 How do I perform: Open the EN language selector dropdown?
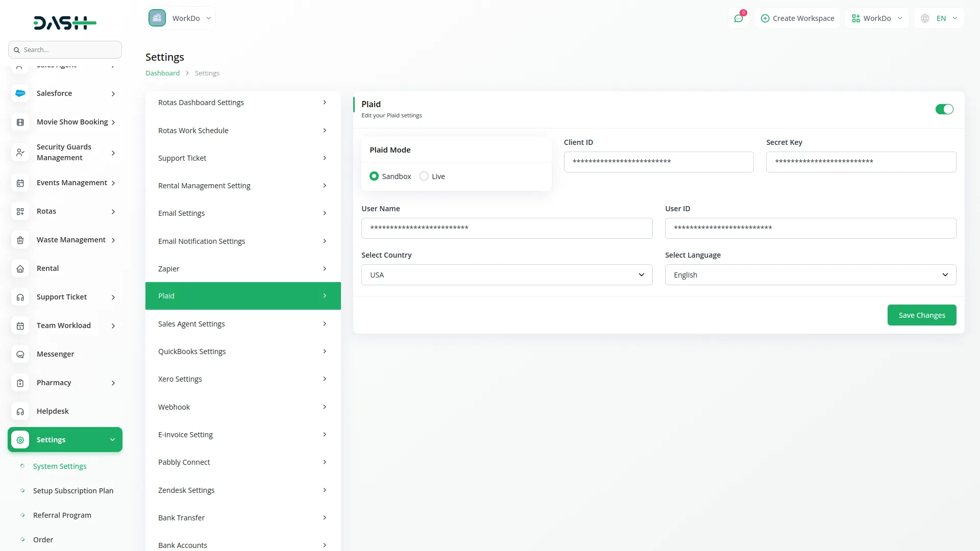[x=939, y=18]
